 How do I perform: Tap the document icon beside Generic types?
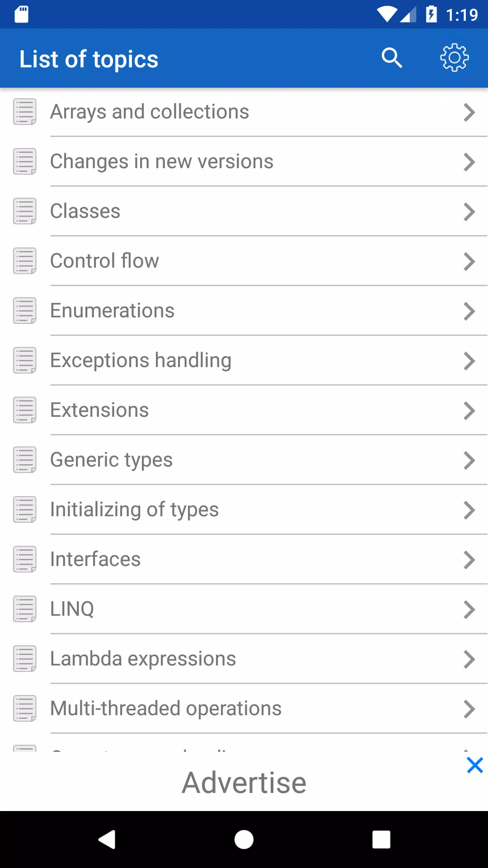(25, 460)
